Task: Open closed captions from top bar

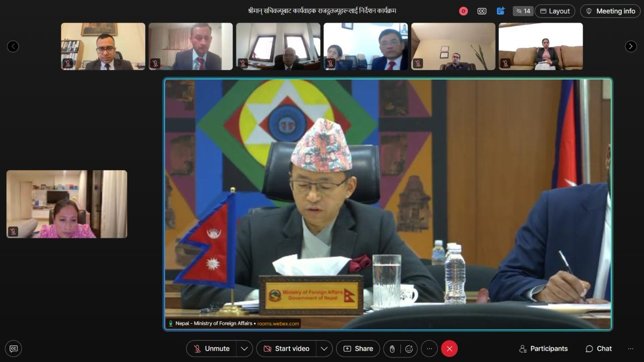Action: [x=482, y=11]
